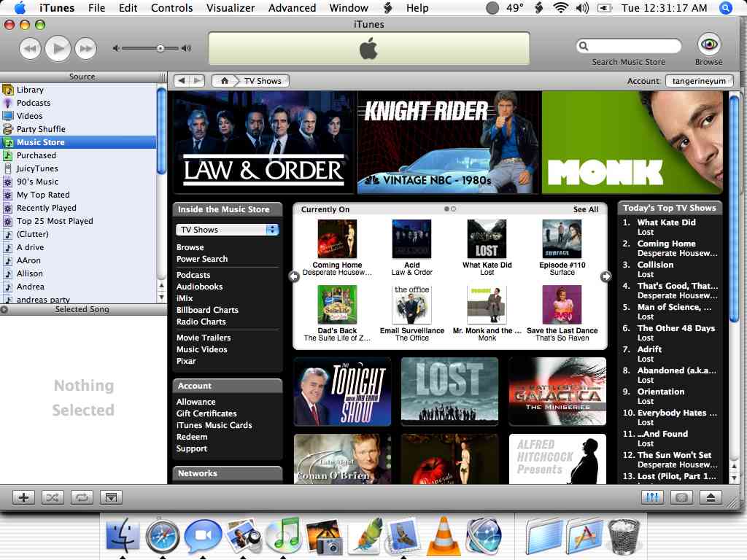747x560 pixels.
Task: Open the equalizer button
Action: pos(652,497)
